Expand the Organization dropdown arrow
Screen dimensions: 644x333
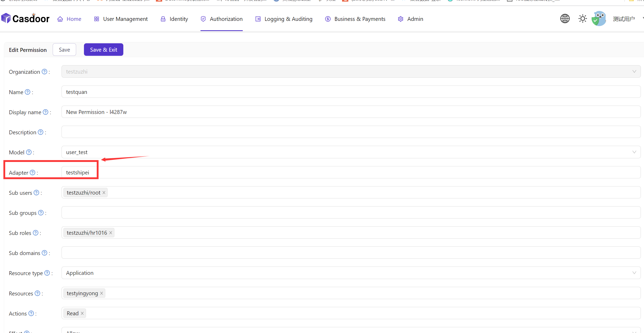(634, 72)
